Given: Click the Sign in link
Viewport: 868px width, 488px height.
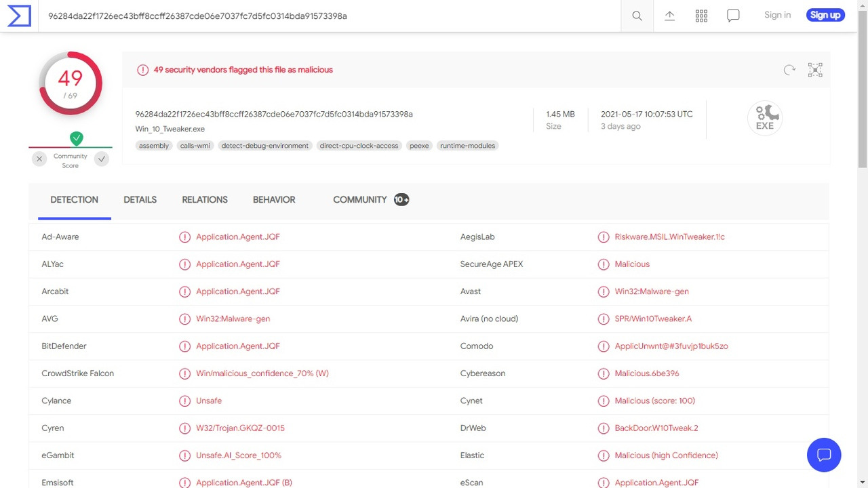Looking at the screenshot, I should [777, 15].
